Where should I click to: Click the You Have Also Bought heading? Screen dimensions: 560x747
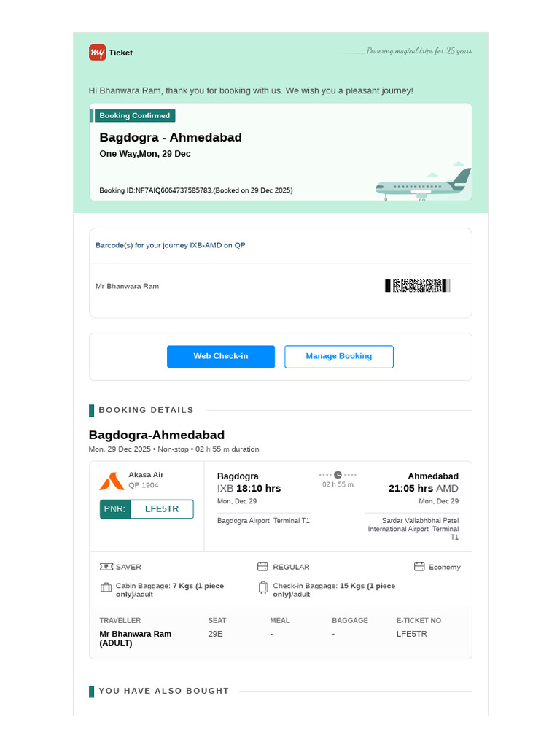pos(164,691)
